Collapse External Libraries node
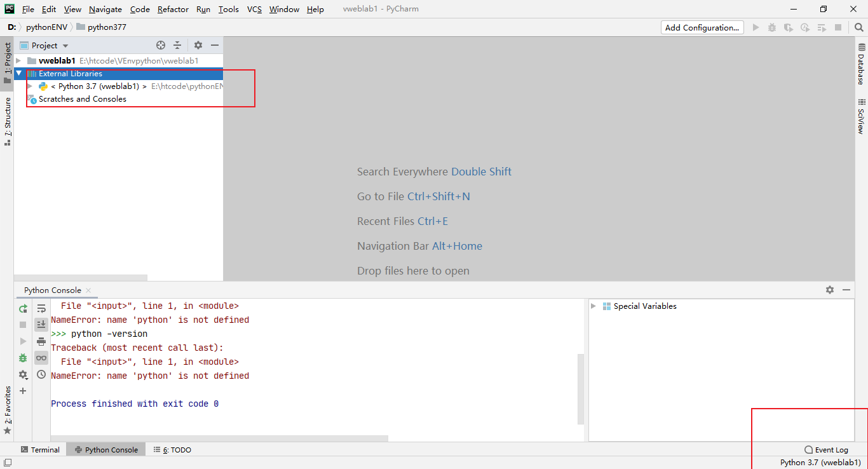 19,74
